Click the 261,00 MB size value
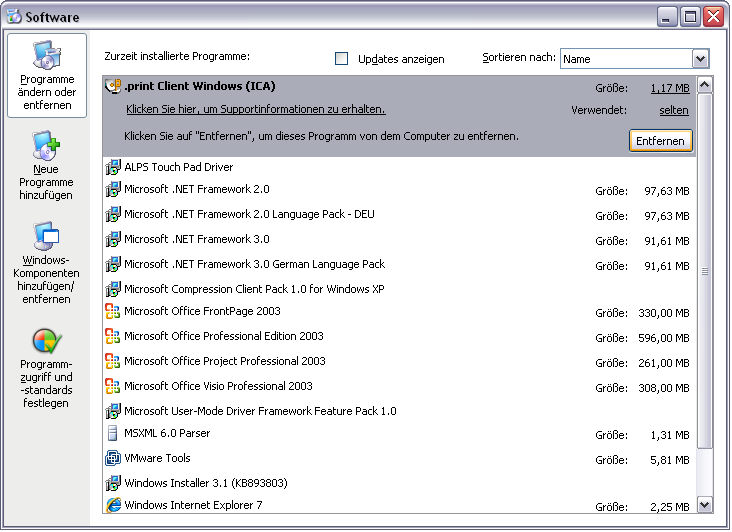Viewport: 732px width, 532px height. 664,363
